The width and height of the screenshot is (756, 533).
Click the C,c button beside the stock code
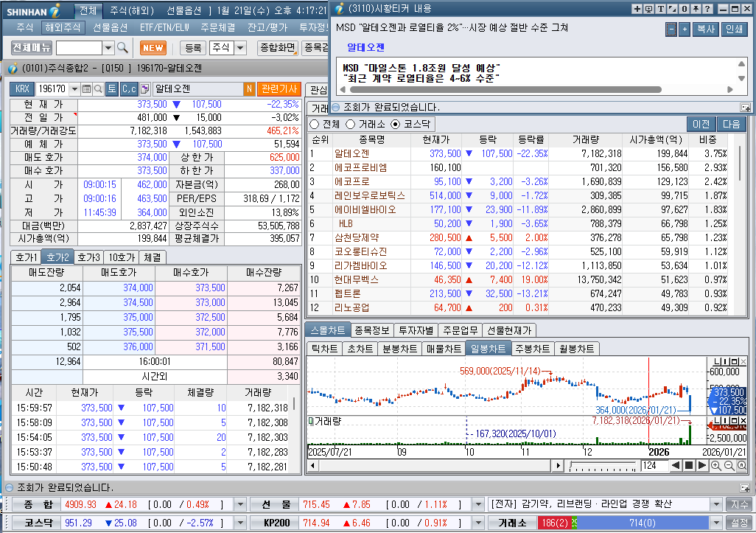point(129,88)
